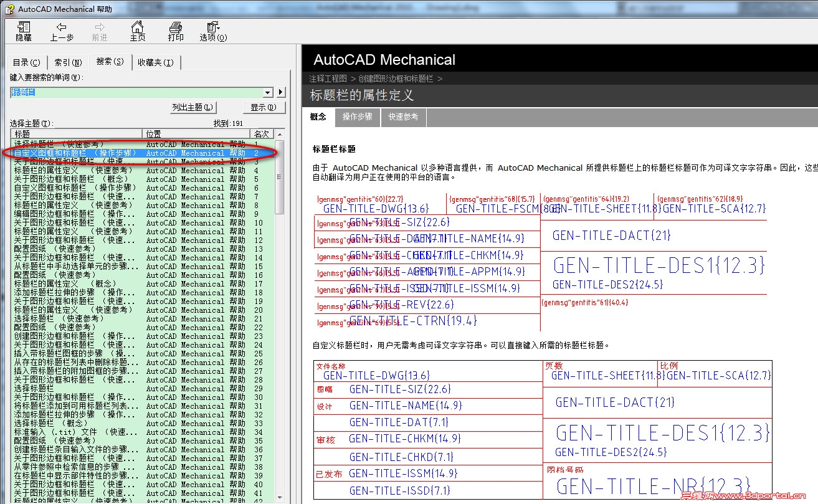Go back with the 上一步 toolbar icon
818x504 pixels.
click(62, 31)
